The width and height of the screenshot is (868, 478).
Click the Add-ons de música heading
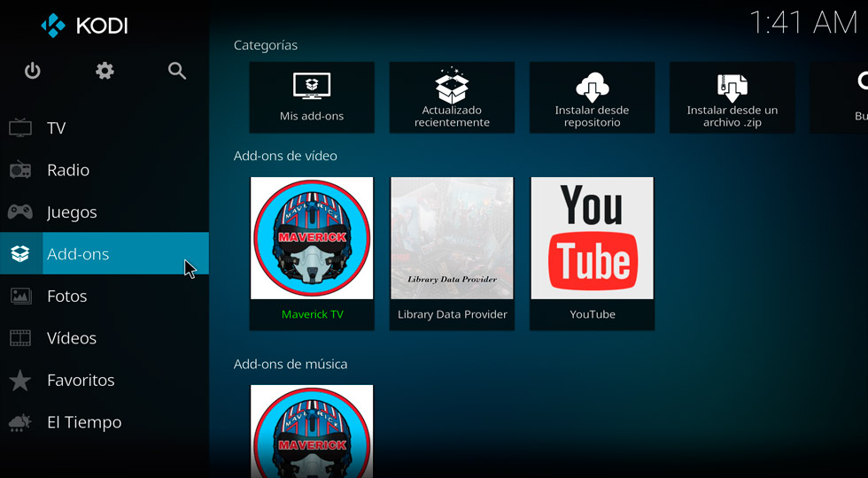[291, 364]
